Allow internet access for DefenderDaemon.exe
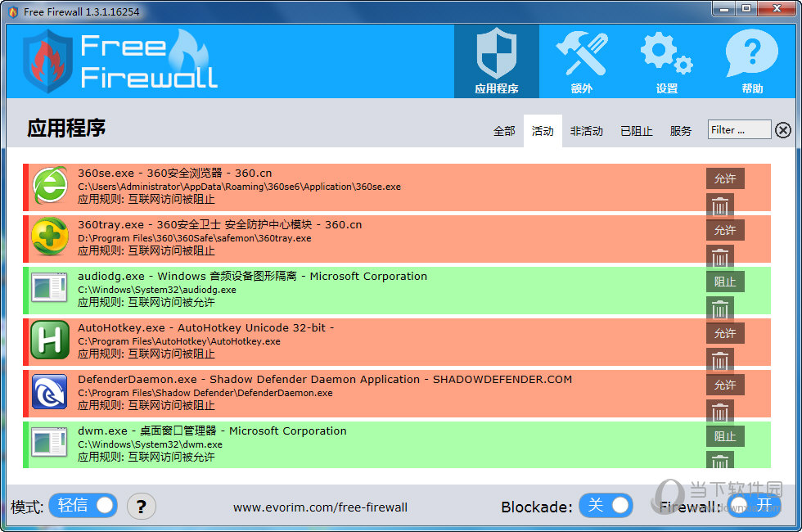The width and height of the screenshot is (802, 532). point(725,385)
